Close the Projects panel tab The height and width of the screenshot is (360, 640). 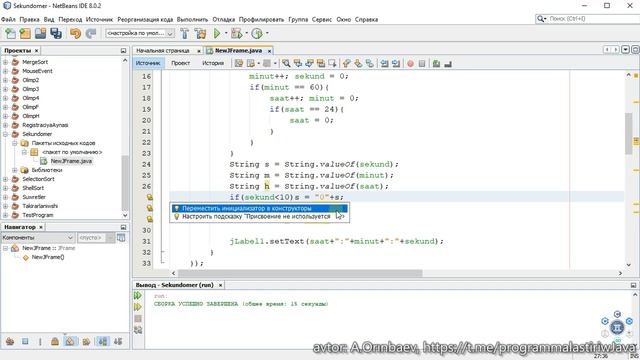coord(36,51)
